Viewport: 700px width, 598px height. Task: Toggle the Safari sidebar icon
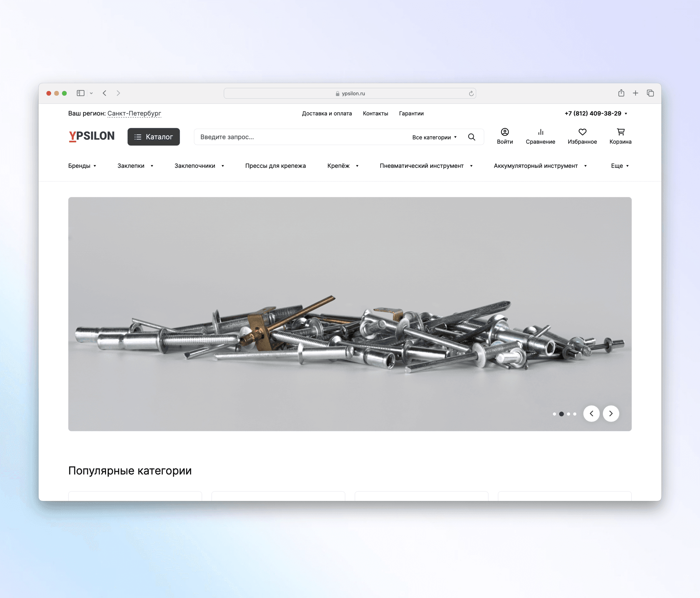point(81,93)
